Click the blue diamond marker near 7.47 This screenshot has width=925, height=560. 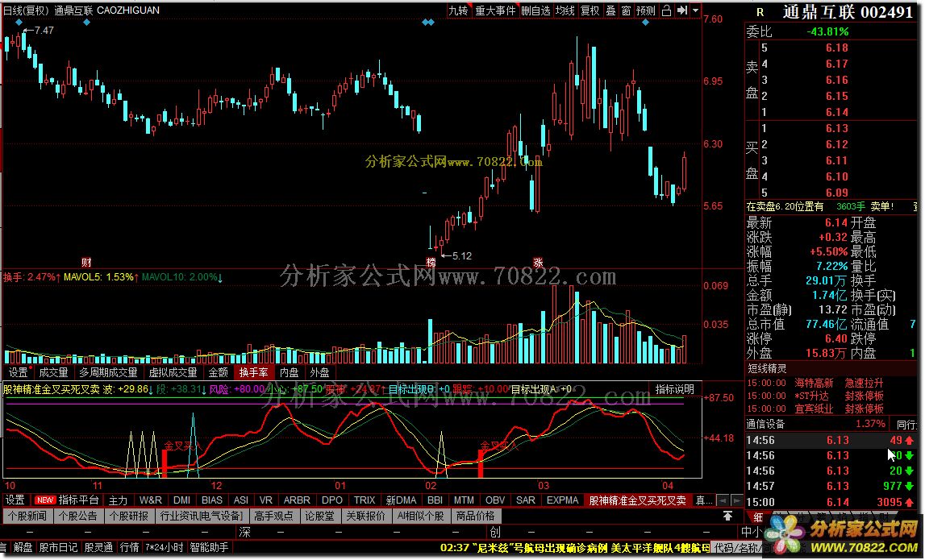tap(19, 23)
